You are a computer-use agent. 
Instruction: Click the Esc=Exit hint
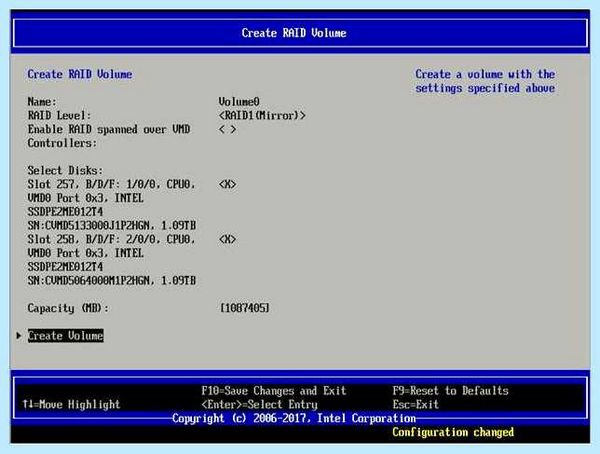(416, 405)
